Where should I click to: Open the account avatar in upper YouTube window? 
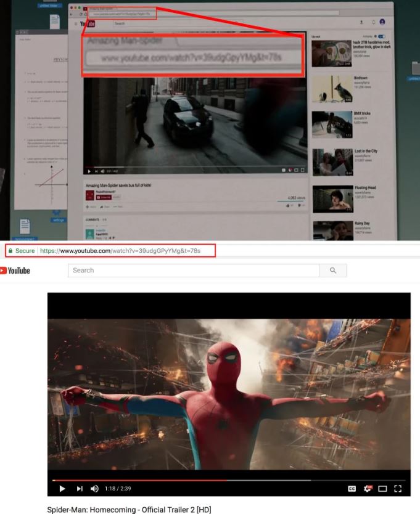[x=382, y=22]
